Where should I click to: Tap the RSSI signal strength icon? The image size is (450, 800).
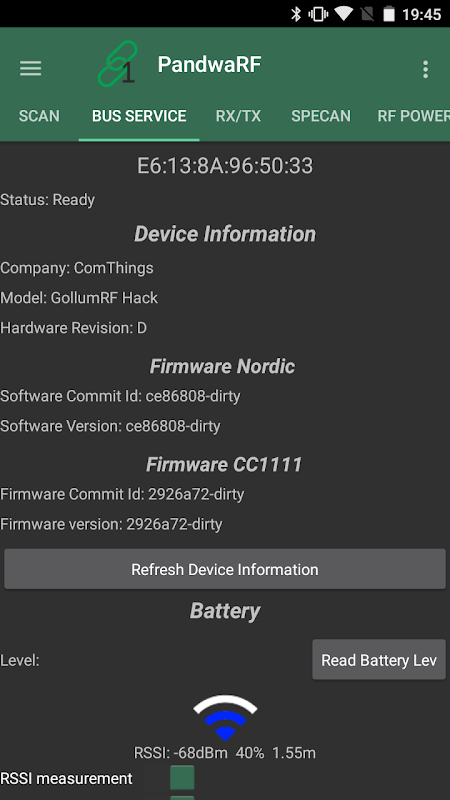225,717
